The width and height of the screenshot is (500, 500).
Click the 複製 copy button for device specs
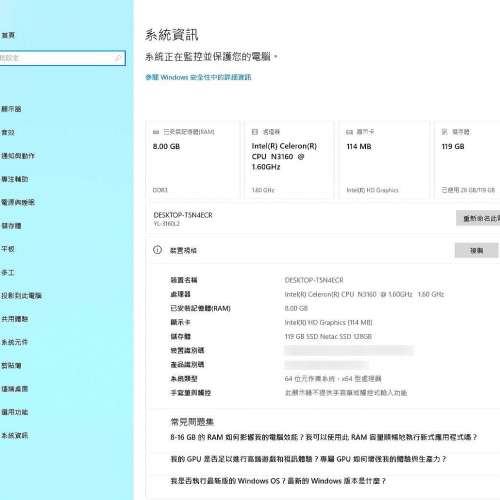coord(477,250)
